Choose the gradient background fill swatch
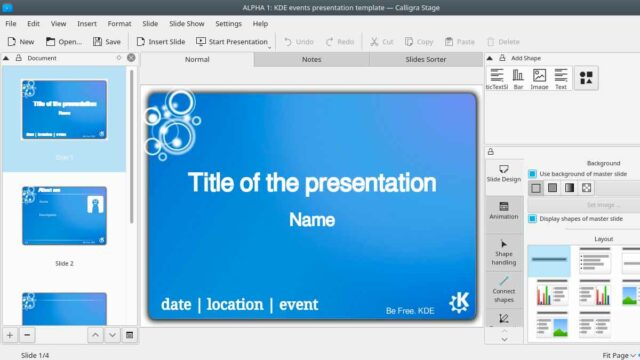Screen dimensions: 640x360 (x=569, y=188)
